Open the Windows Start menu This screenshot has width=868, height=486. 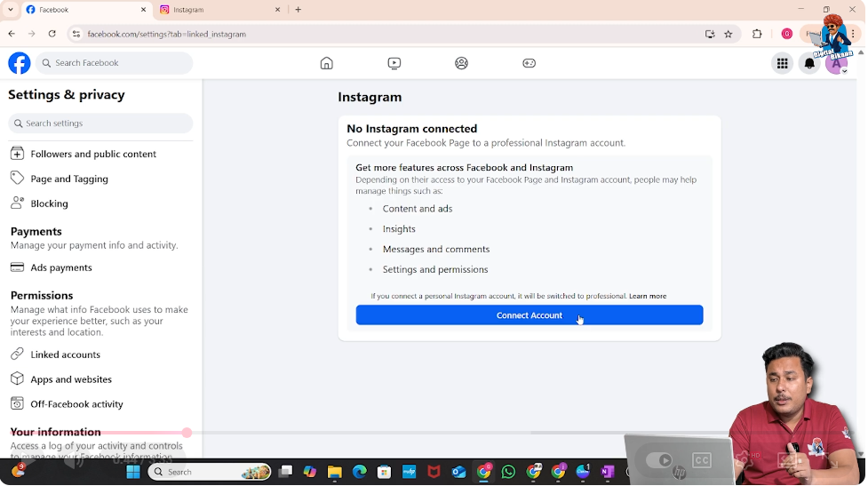click(x=133, y=472)
